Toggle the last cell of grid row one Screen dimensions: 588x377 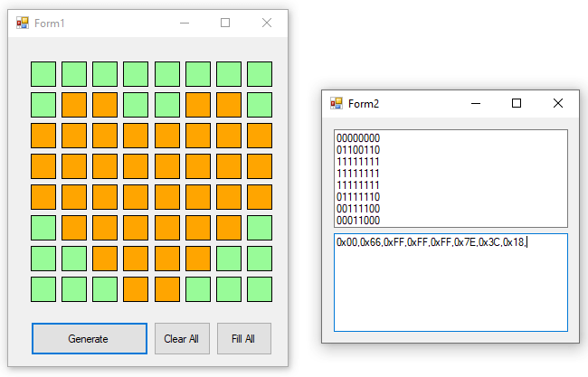pyautogui.click(x=260, y=74)
